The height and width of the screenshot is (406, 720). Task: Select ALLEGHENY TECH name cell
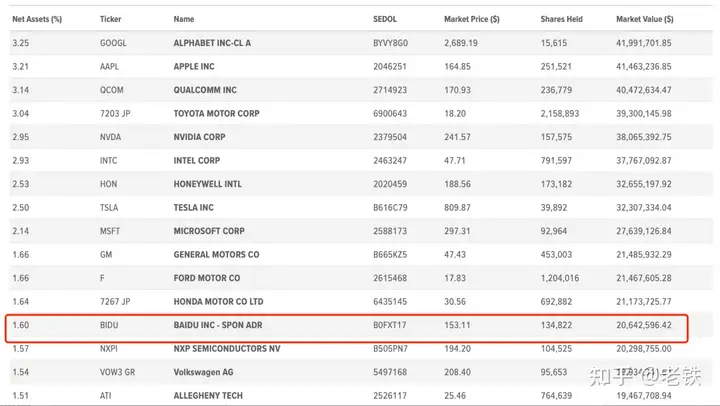pyautogui.click(x=208, y=396)
